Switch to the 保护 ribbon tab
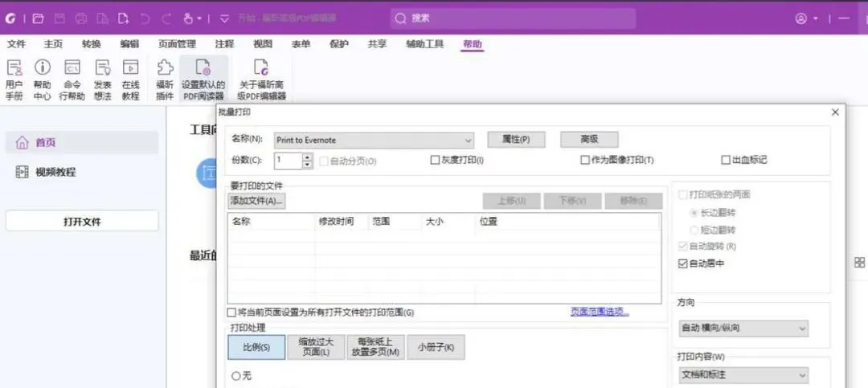The image size is (868, 388). pyautogui.click(x=339, y=44)
